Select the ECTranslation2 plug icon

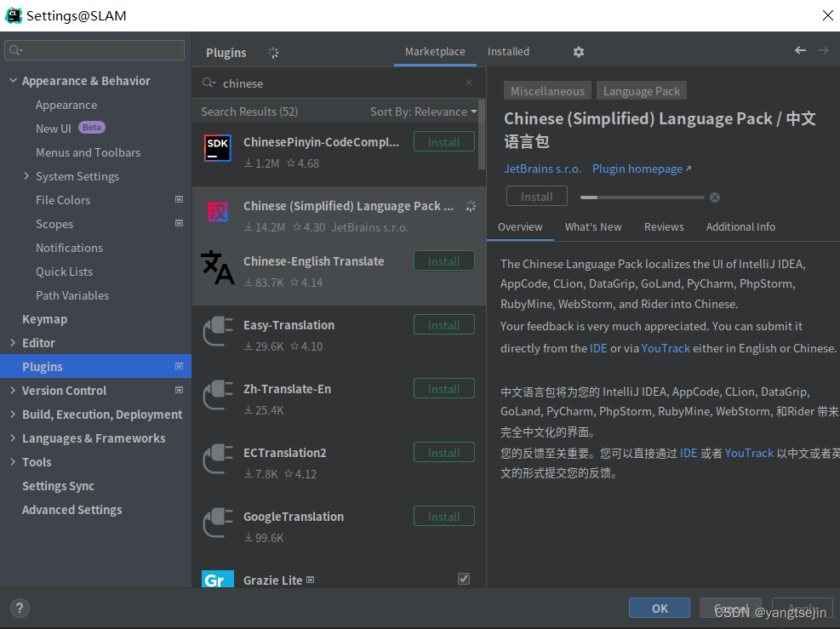coord(218,459)
